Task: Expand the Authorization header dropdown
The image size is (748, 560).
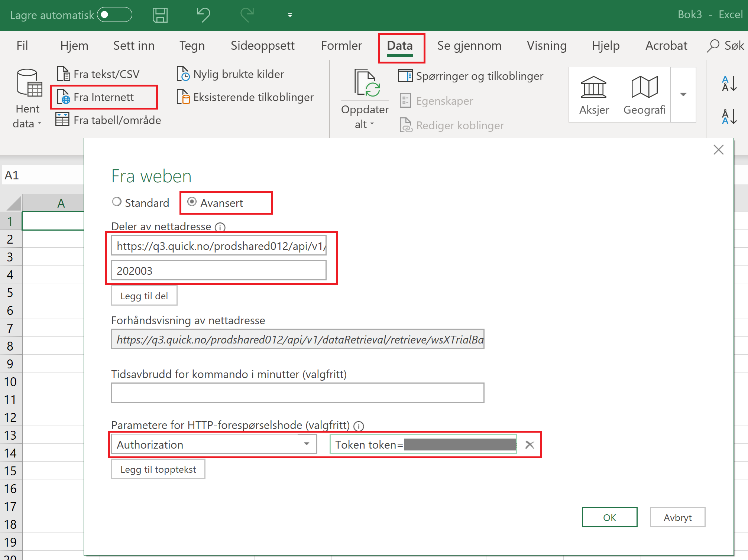Action: coord(307,444)
